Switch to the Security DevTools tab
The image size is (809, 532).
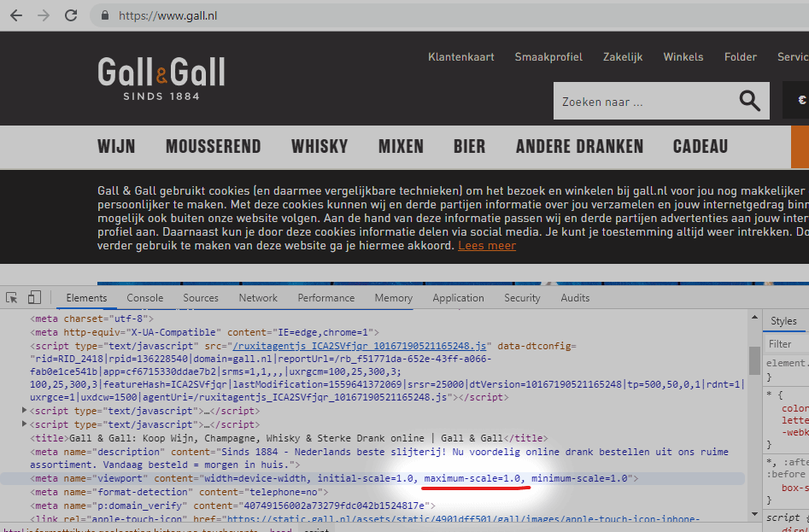click(x=522, y=297)
